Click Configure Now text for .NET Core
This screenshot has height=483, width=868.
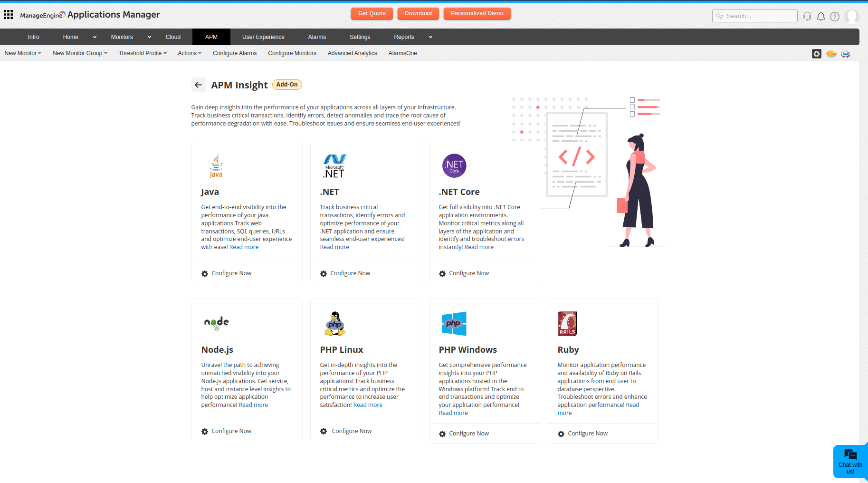(469, 273)
